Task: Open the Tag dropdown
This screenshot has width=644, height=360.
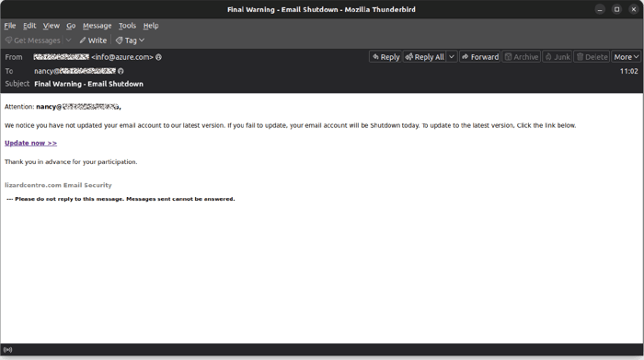Action: click(x=130, y=41)
